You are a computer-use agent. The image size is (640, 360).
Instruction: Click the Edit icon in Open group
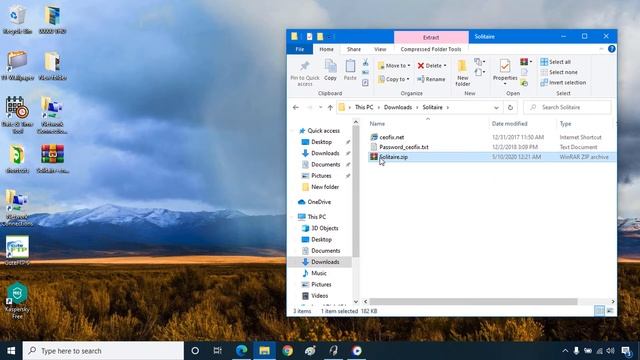(x=524, y=73)
